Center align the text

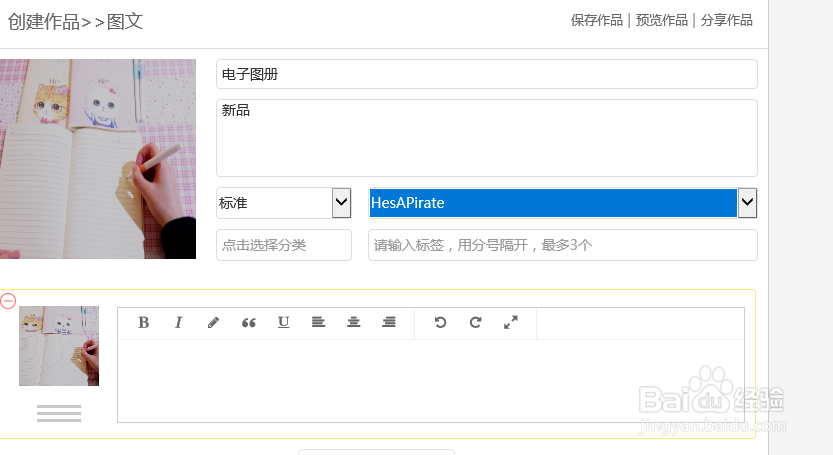(353, 322)
